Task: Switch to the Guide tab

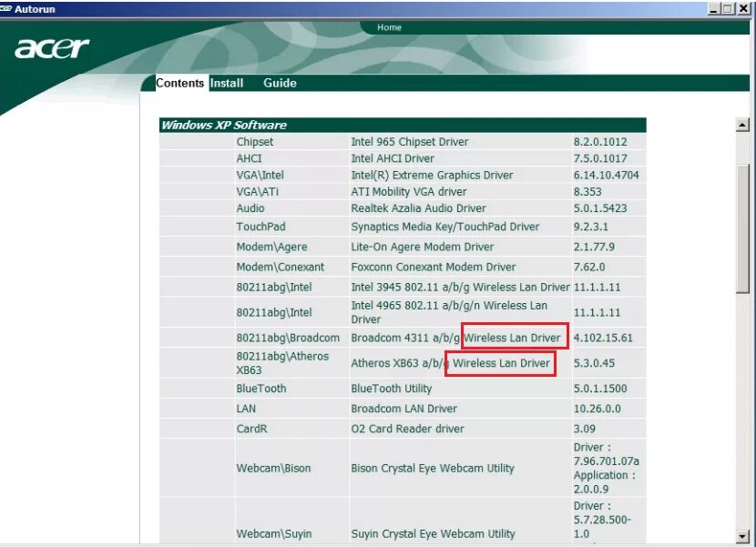Action: pyautogui.click(x=280, y=83)
